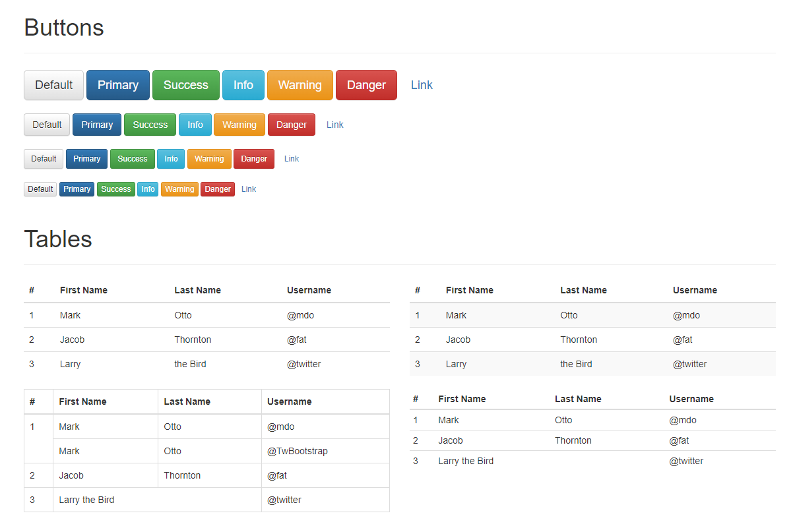793x532 pixels.
Task: Select "@twitter" in the striped table
Action: pyautogui.click(x=690, y=364)
